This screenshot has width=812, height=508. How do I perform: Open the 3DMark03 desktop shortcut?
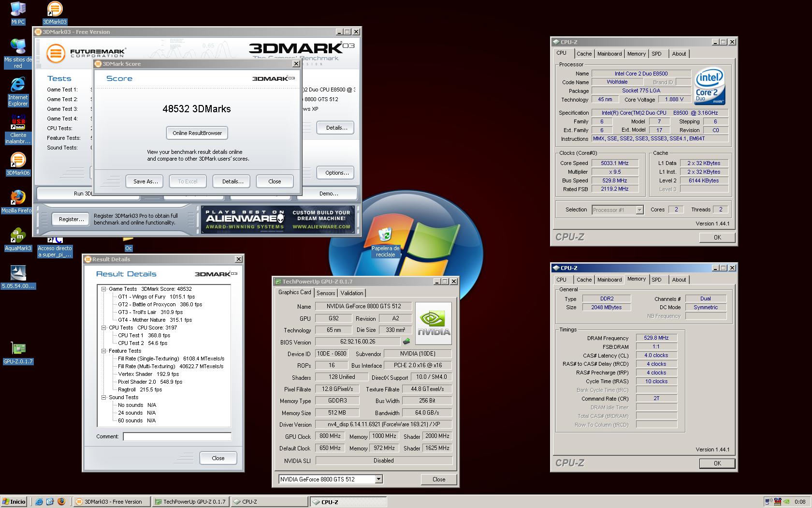55,13
